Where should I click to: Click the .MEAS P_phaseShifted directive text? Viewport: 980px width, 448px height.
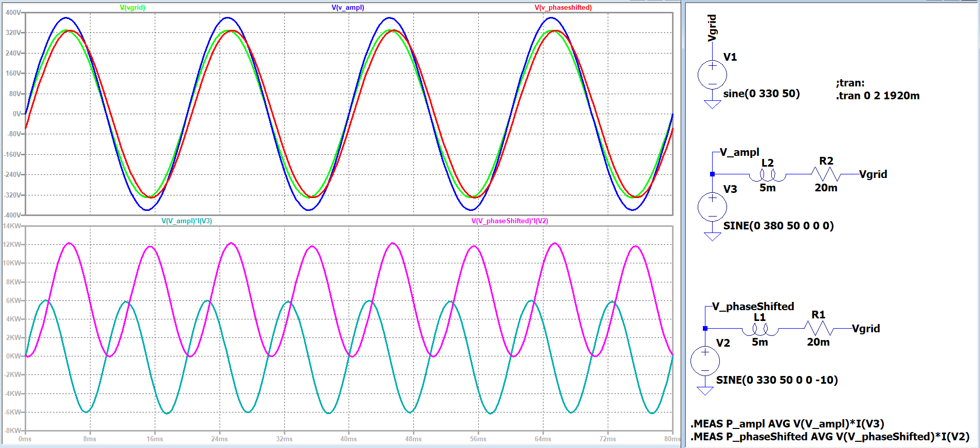pos(830,437)
